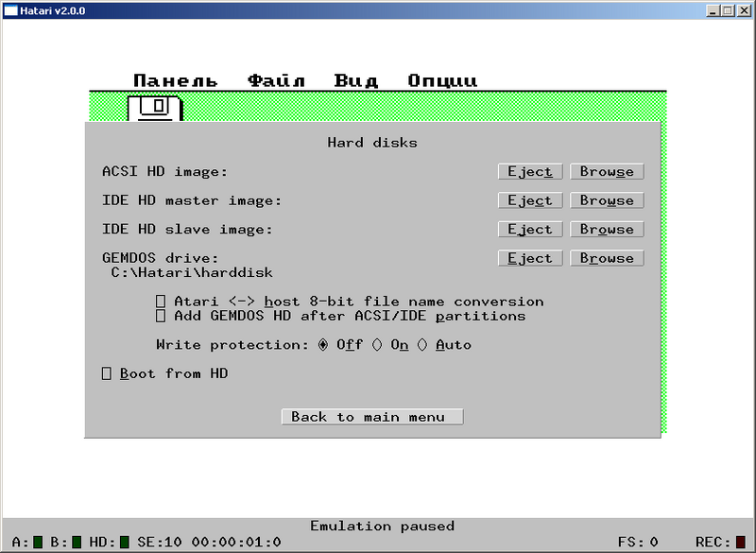The width and height of the screenshot is (756, 553).
Task: Close the Hatari window
Action: (x=745, y=10)
